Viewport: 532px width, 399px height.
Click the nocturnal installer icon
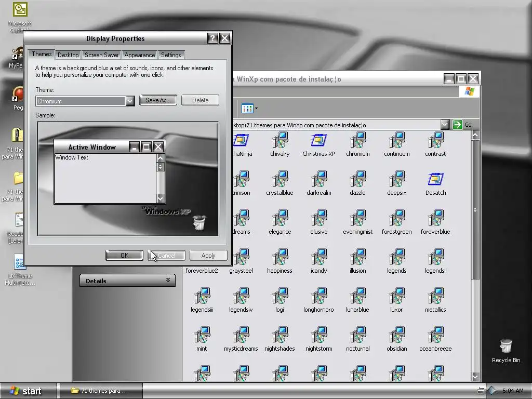[x=357, y=335]
